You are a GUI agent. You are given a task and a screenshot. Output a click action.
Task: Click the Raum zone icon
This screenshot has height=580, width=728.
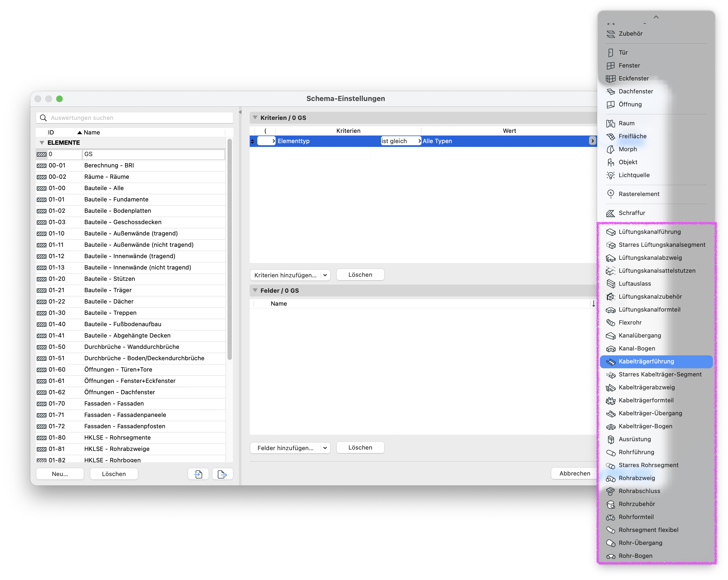(610, 123)
